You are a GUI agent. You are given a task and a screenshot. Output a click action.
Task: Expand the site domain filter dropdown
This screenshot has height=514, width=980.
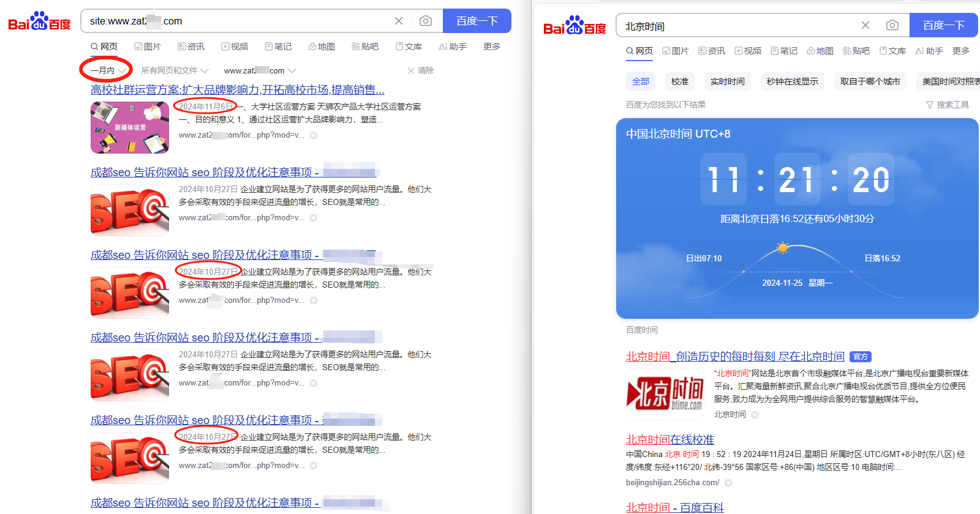pyautogui.click(x=260, y=70)
